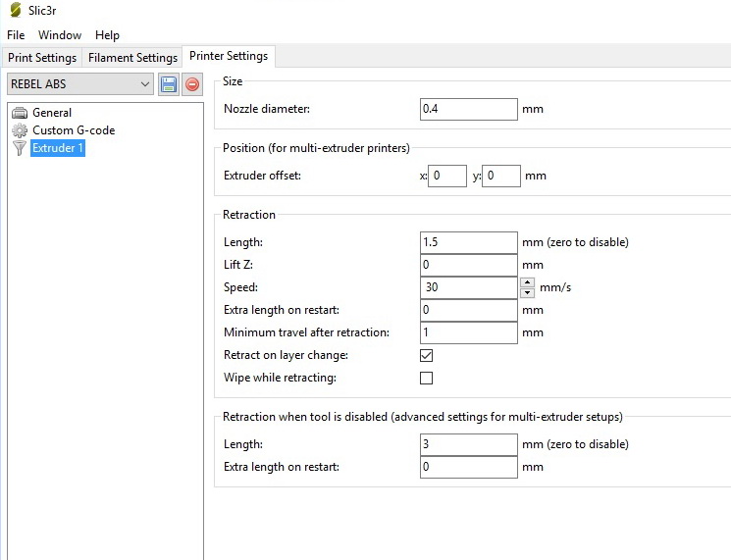The height and width of the screenshot is (560, 731).
Task: Disable Retract on layer change checkbox
Action: pyautogui.click(x=426, y=355)
